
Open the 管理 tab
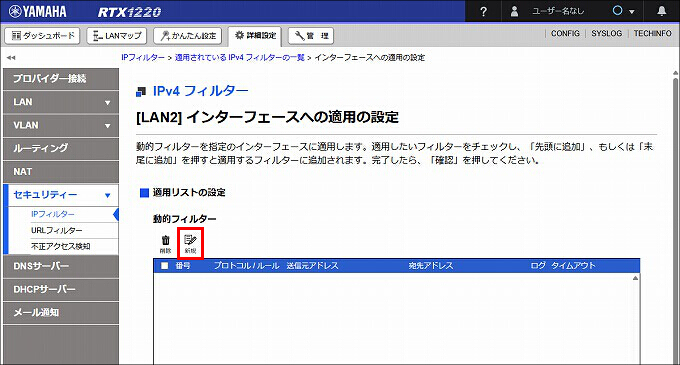pos(311,36)
